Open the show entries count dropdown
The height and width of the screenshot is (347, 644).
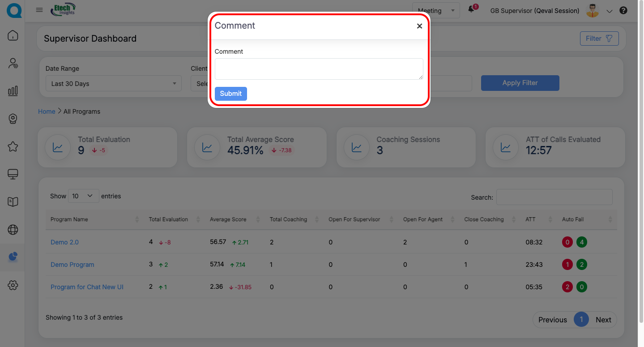pyautogui.click(x=83, y=196)
